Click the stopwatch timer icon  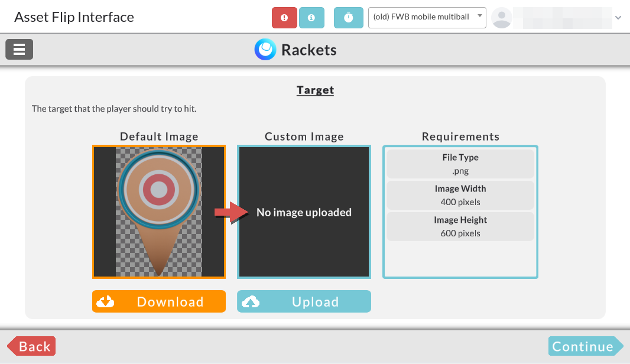pyautogui.click(x=348, y=18)
